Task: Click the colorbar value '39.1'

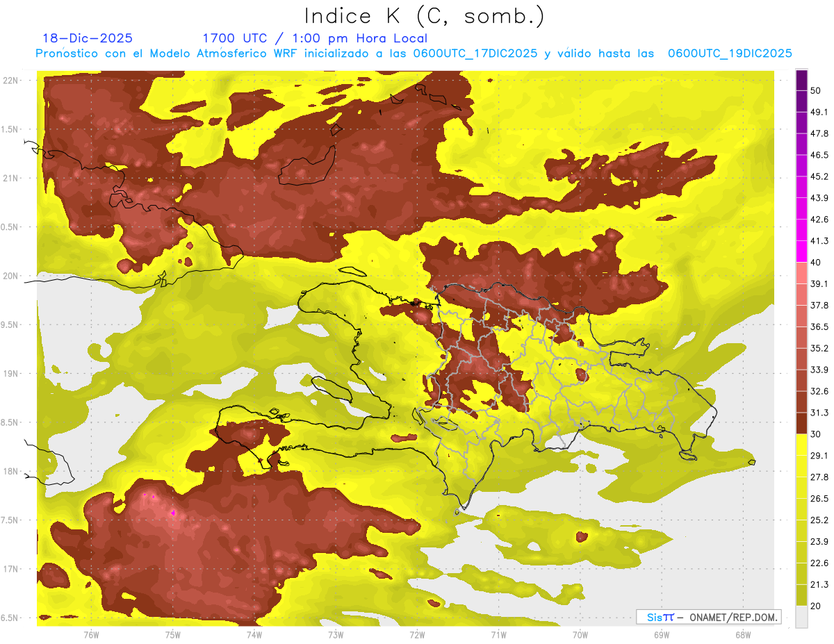Action: pyautogui.click(x=819, y=284)
